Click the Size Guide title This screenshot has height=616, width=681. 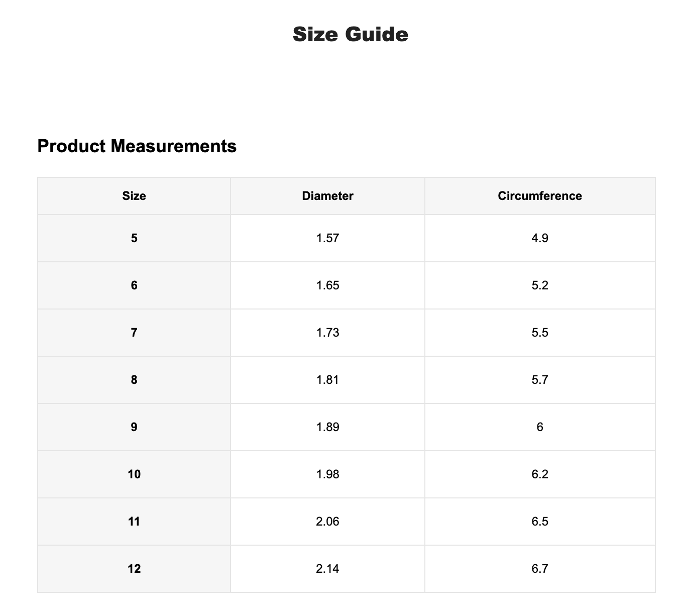350,34
